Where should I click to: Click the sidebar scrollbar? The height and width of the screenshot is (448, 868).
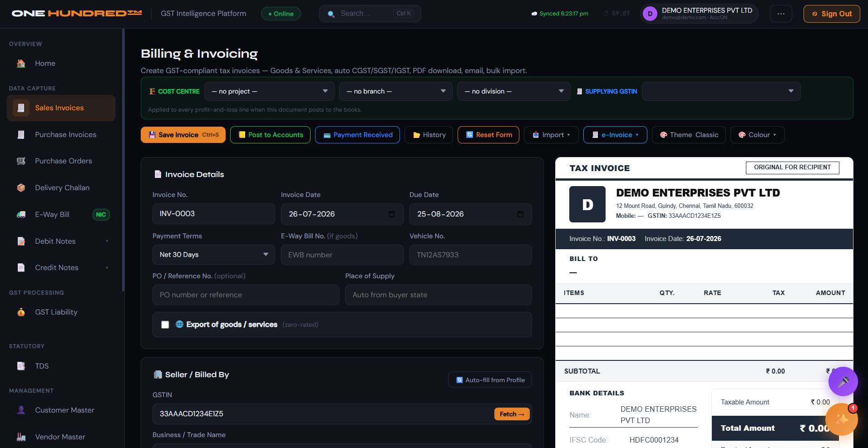pyautogui.click(x=123, y=160)
